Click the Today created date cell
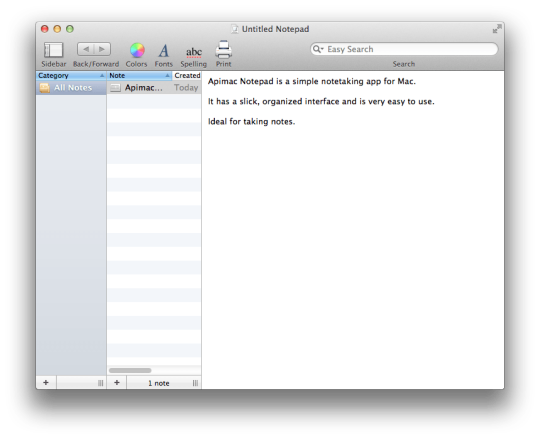Screen dimensions: 540x439 click(186, 88)
